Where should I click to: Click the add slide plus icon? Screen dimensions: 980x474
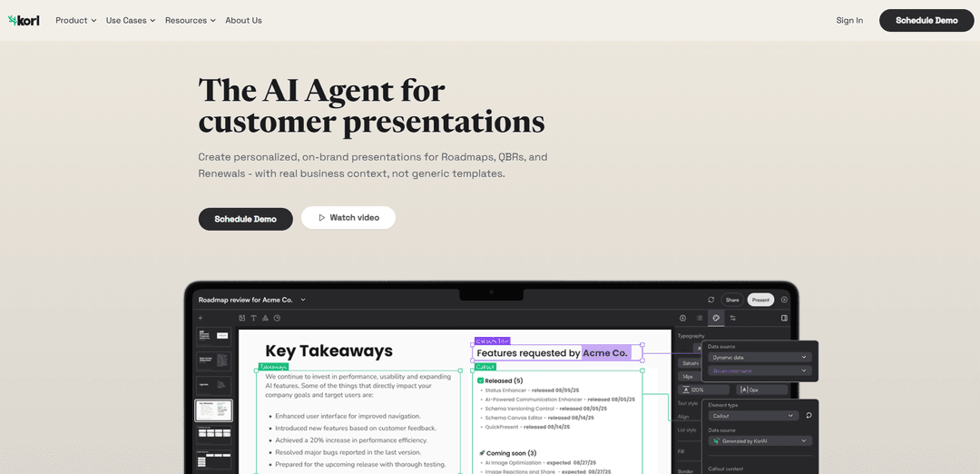201,318
